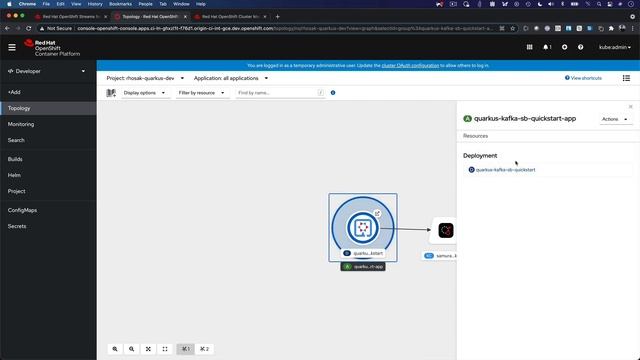Open the Window menu in menu bar
The height and width of the screenshot is (360, 640).
tap(181, 4)
